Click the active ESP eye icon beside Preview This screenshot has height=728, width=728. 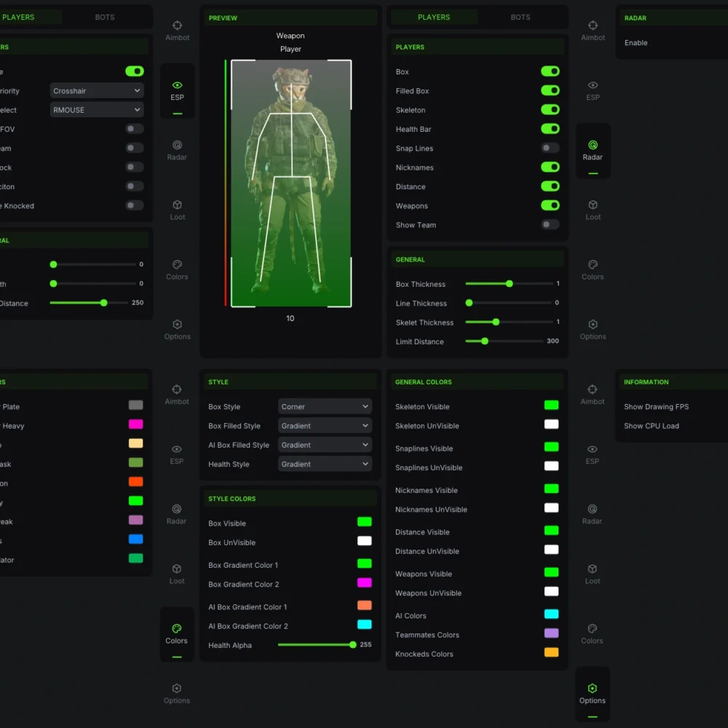click(x=178, y=85)
